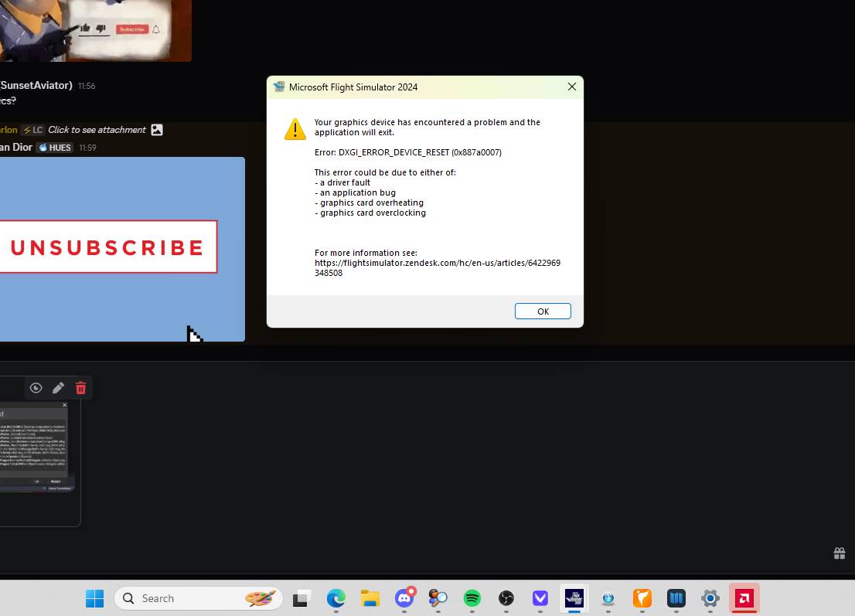855x616 pixels.
Task: Dismiss the error by pressing OK
Action: pyautogui.click(x=543, y=311)
